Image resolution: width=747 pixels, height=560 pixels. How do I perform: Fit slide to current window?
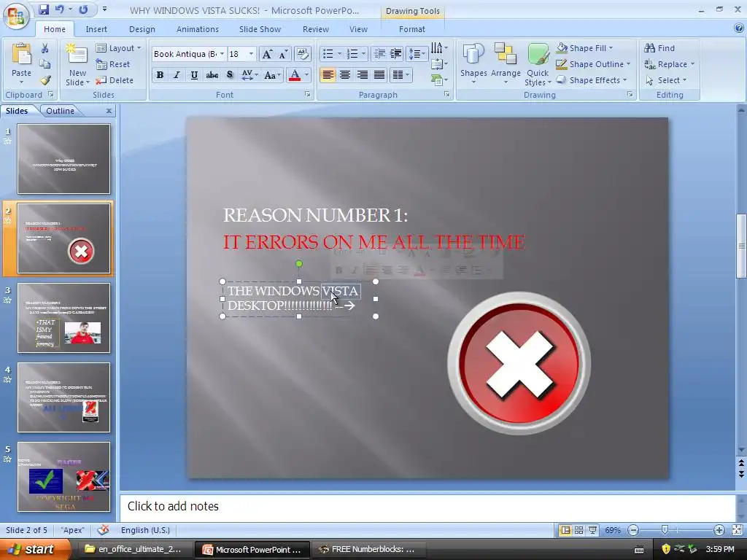click(737, 530)
